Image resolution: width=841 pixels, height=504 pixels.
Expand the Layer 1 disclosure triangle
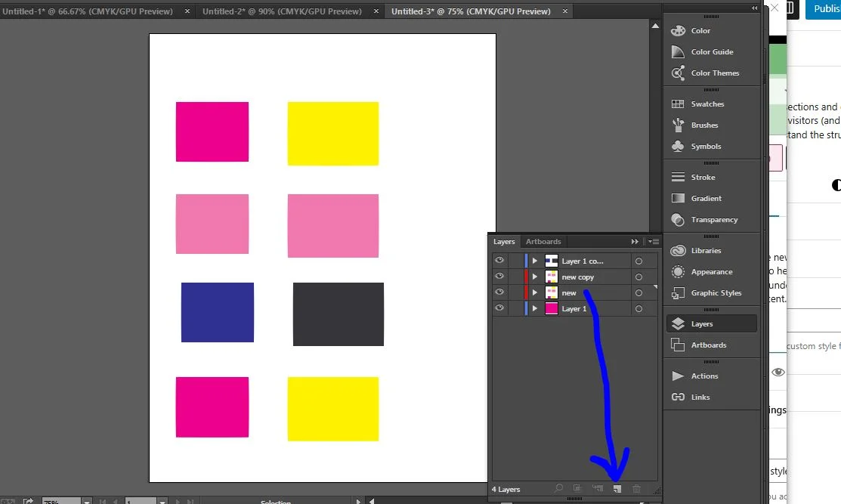pos(535,308)
